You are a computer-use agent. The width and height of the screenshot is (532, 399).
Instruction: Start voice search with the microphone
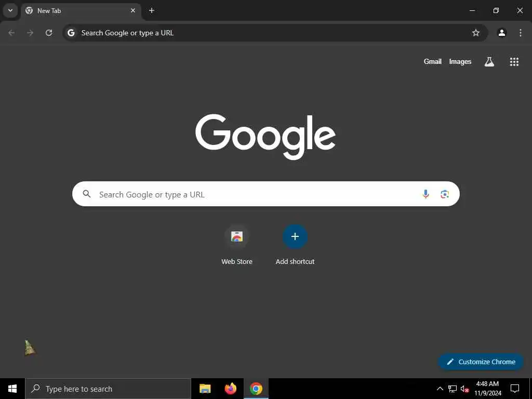click(x=425, y=194)
